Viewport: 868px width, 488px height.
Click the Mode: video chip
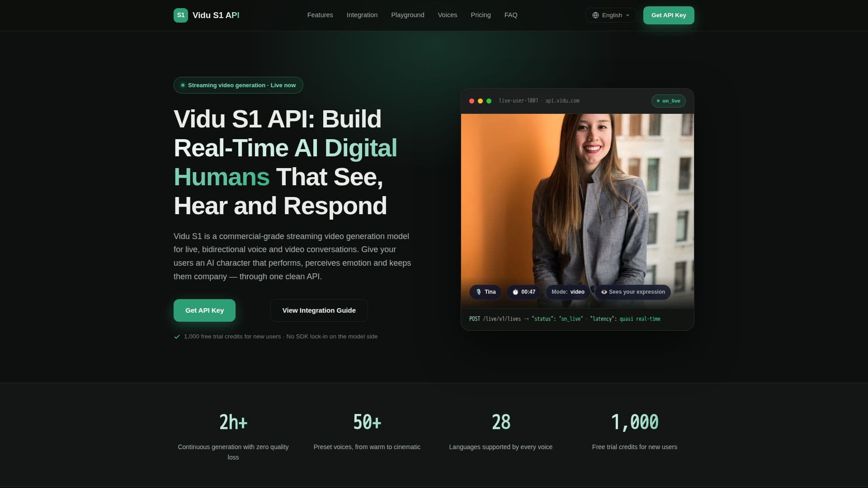coord(568,292)
